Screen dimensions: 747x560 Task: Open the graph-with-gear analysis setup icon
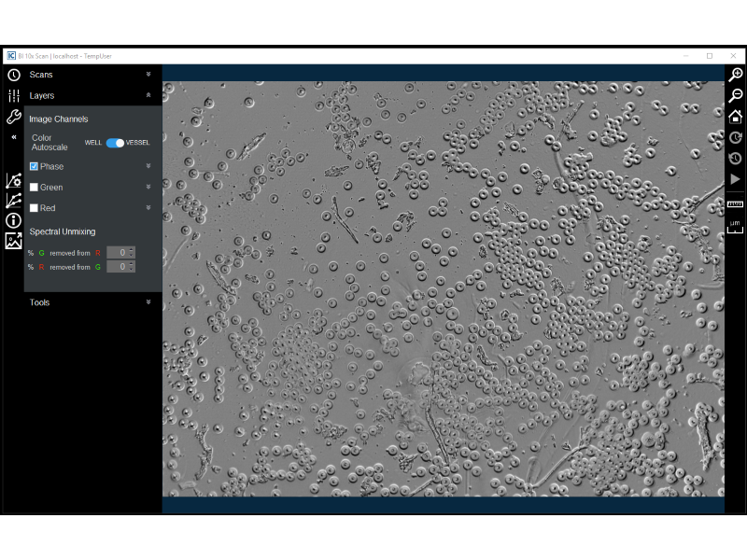(x=14, y=180)
